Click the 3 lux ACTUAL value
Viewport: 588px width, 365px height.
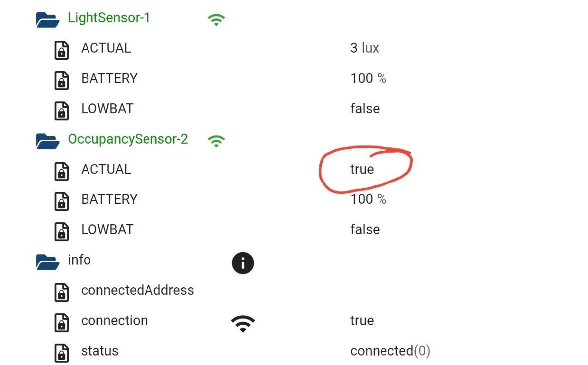(364, 48)
